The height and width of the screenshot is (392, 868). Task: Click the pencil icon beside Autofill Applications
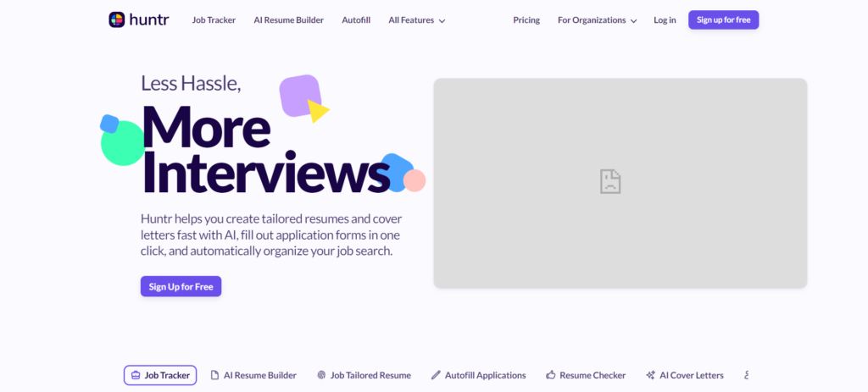(x=436, y=375)
